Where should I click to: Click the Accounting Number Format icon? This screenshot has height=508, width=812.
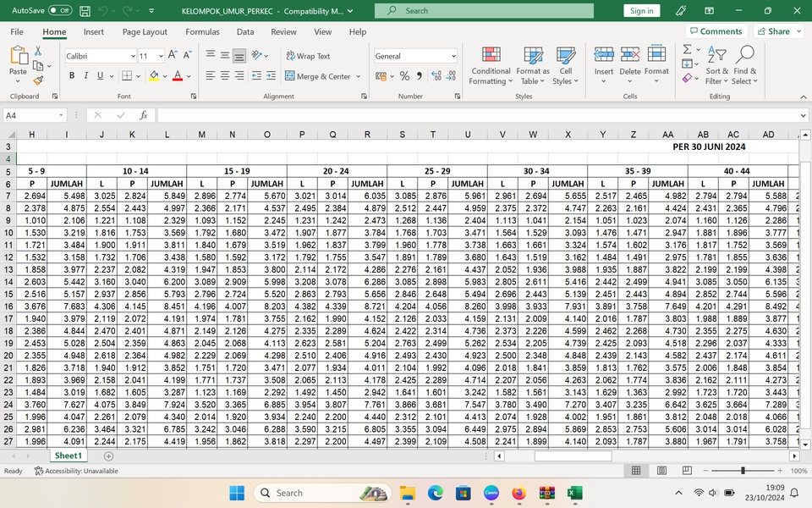tap(381, 76)
